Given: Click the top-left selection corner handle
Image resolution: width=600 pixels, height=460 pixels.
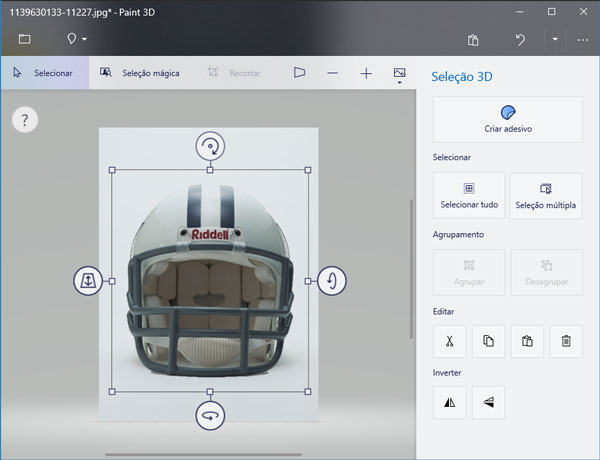Looking at the screenshot, I should point(112,170).
